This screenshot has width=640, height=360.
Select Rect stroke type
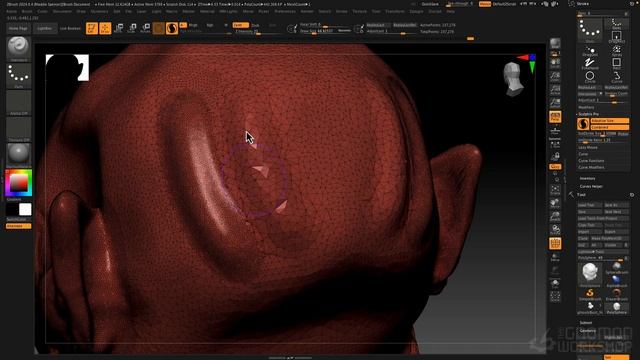pyautogui.click(x=616, y=64)
